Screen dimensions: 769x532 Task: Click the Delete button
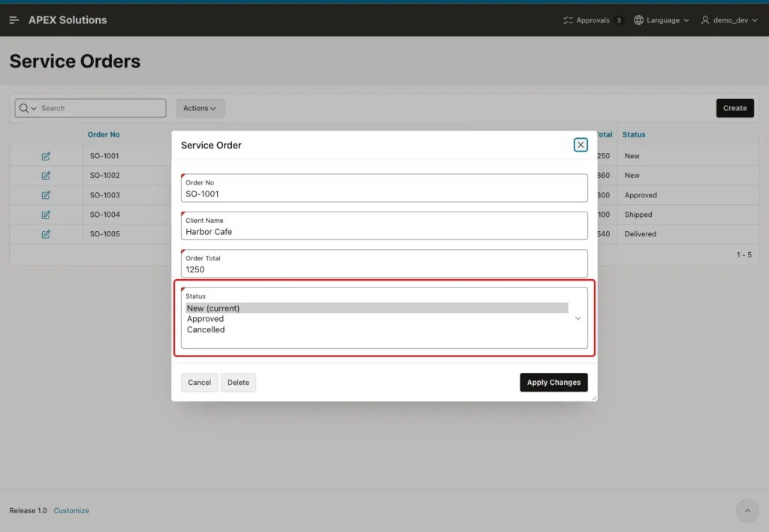click(x=238, y=383)
